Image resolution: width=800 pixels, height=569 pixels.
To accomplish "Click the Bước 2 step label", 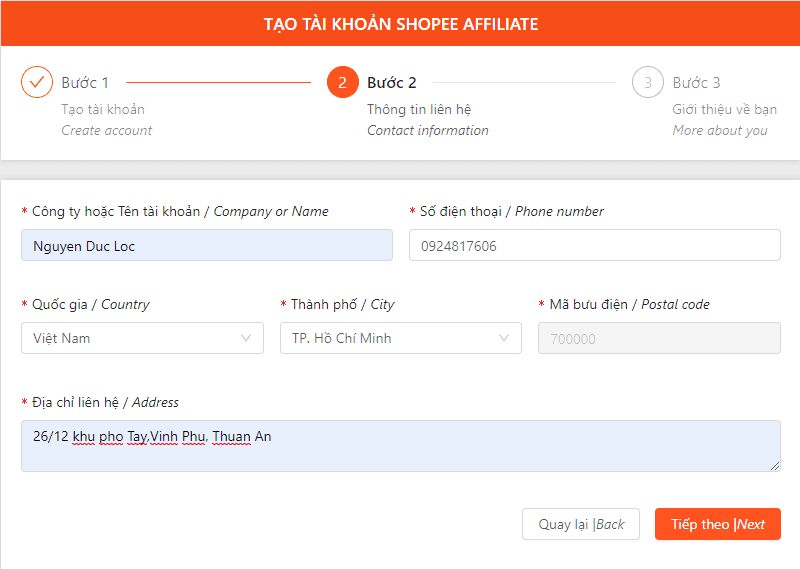I will pos(391,83).
